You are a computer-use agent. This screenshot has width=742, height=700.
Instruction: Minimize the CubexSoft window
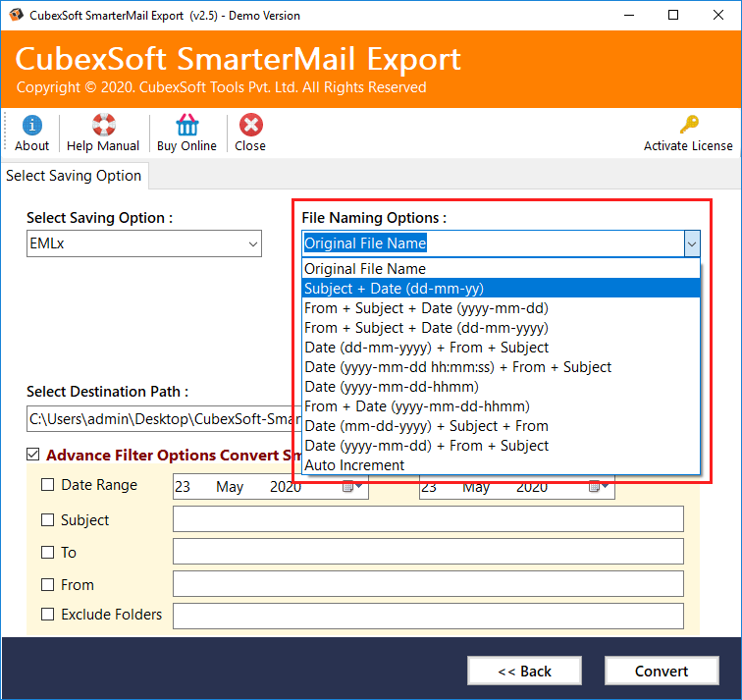(629, 15)
